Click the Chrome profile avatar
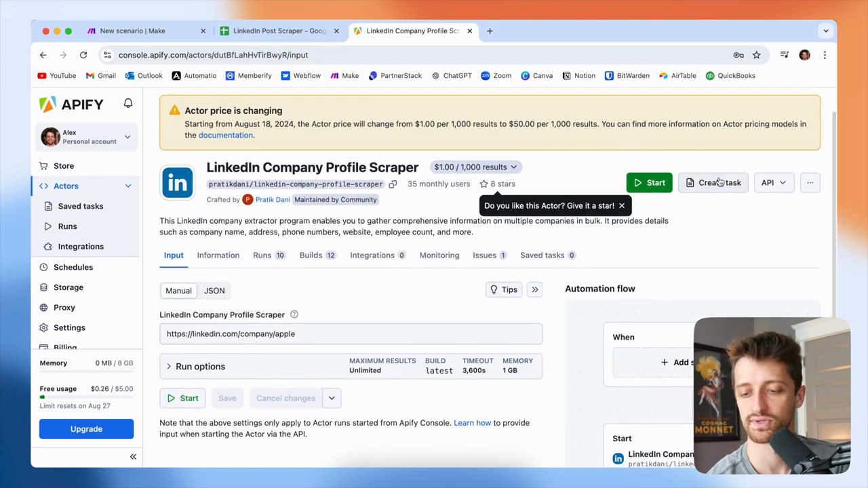868x488 pixels. point(805,55)
